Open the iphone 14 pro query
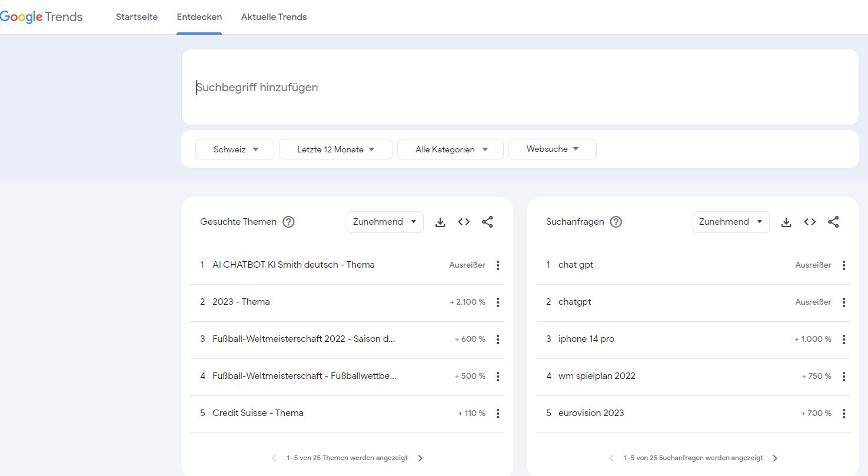Screen dimensions: 868x476 tap(586, 339)
